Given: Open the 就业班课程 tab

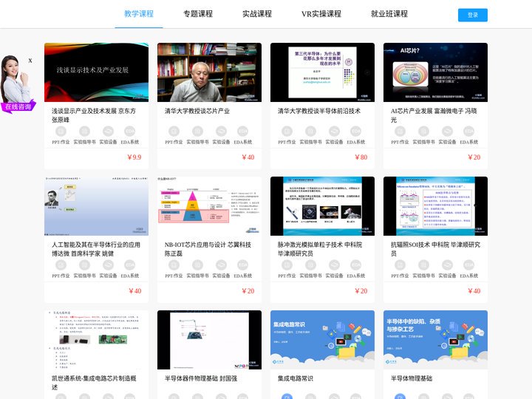Looking at the screenshot, I should (x=389, y=14).
